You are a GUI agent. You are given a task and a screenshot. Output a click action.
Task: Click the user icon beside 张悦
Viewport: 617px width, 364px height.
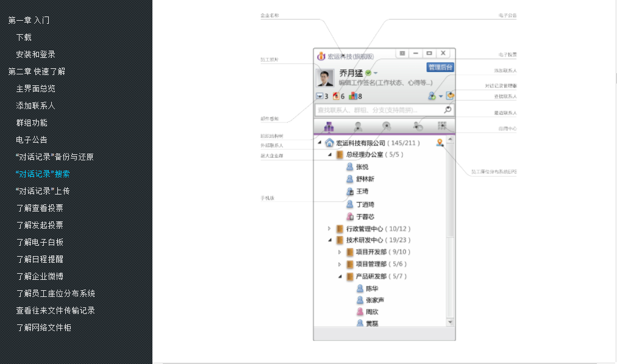click(x=349, y=167)
